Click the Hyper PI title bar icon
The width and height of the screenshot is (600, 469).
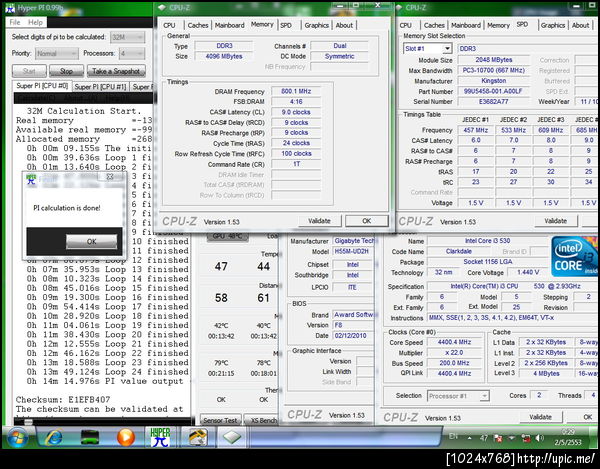(x=9, y=8)
